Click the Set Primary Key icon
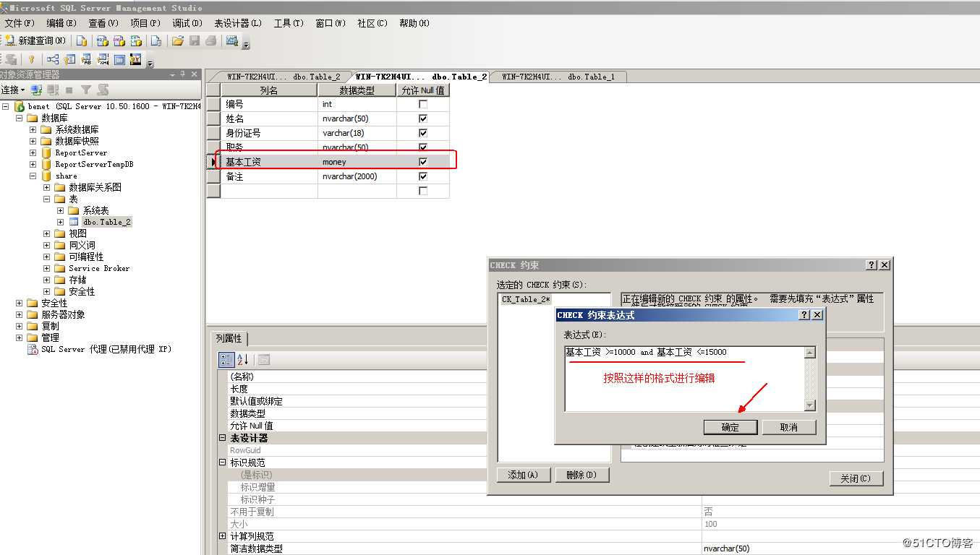980x555 pixels. [31, 60]
